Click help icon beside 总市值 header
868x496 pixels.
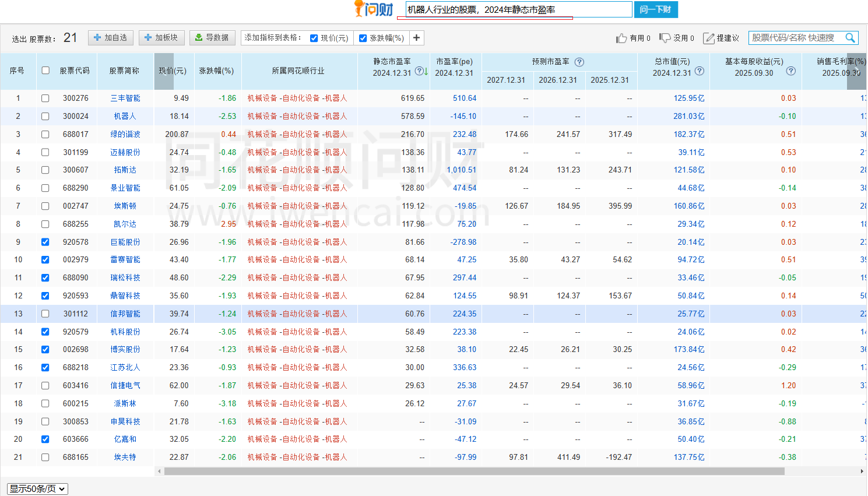[x=700, y=71]
